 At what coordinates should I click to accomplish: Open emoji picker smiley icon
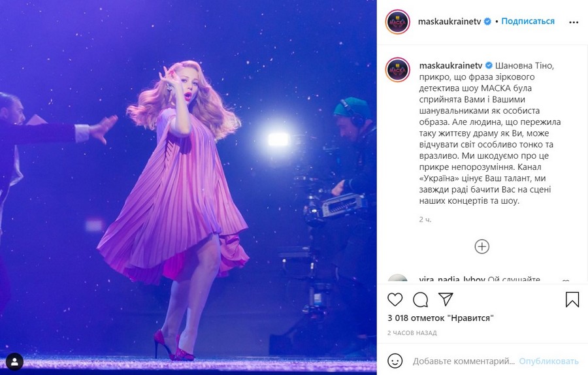click(x=395, y=361)
